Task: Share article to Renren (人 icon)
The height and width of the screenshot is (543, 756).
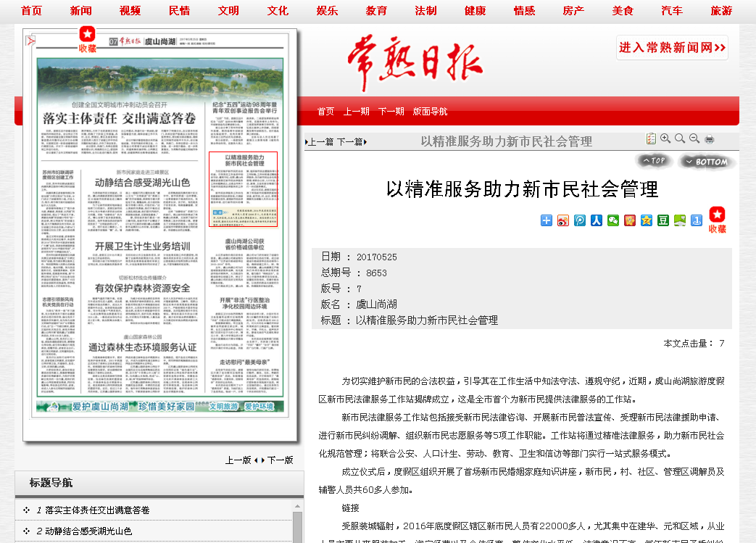Action: (x=597, y=220)
